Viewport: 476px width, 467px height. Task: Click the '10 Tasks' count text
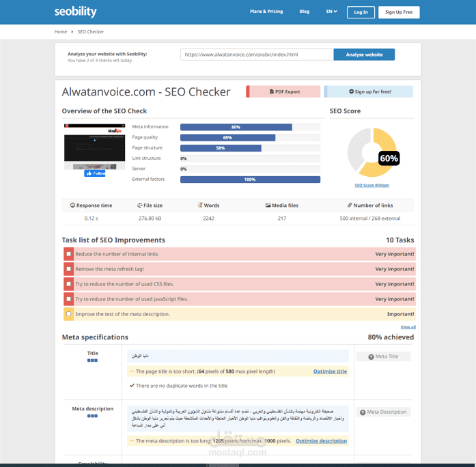pyautogui.click(x=400, y=240)
